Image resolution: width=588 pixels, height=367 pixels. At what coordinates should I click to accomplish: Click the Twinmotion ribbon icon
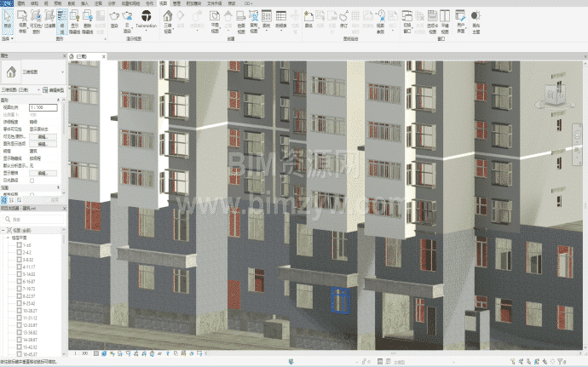[147, 19]
